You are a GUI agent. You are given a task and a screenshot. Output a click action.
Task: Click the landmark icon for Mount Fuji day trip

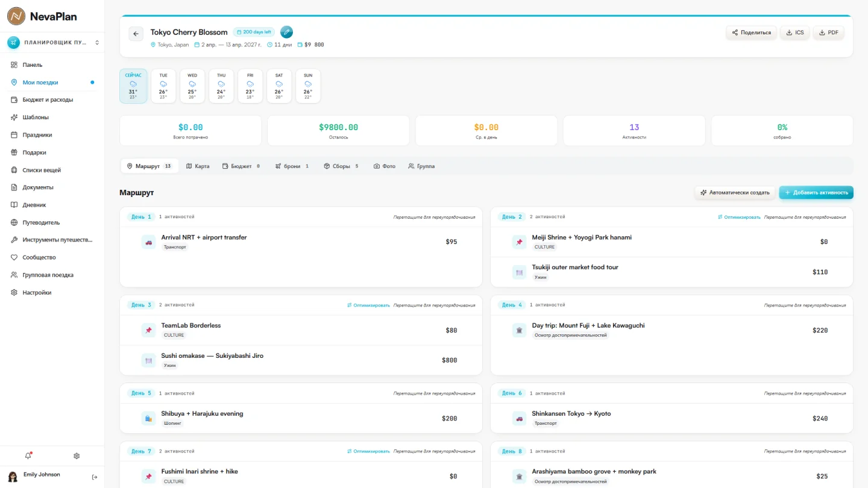[519, 330]
